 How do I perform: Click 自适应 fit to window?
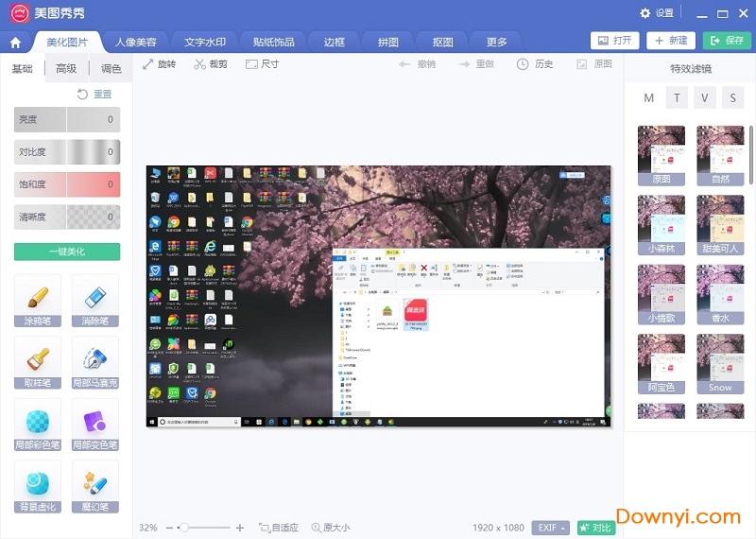click(x=279, y=528)
